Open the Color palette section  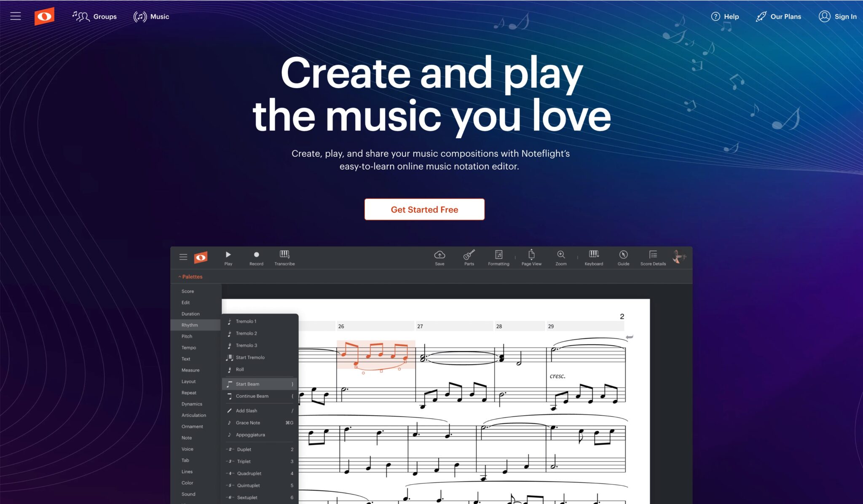point(187,483)
